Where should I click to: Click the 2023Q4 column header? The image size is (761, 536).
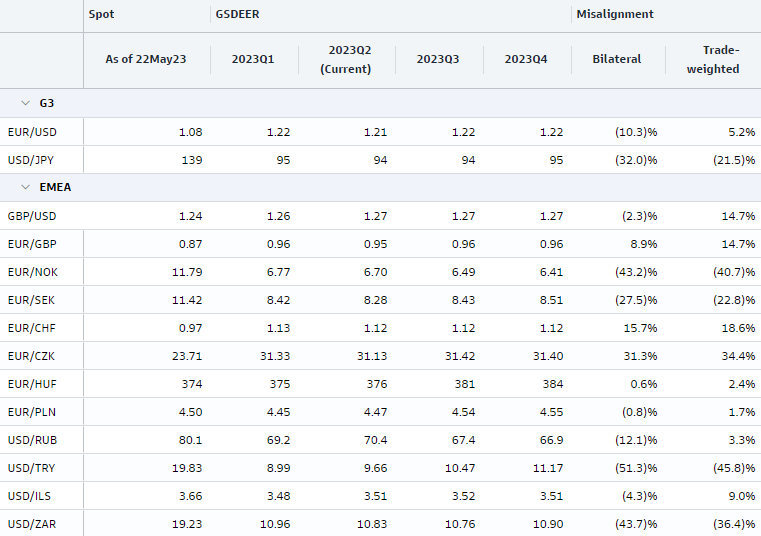pos(526,60)
